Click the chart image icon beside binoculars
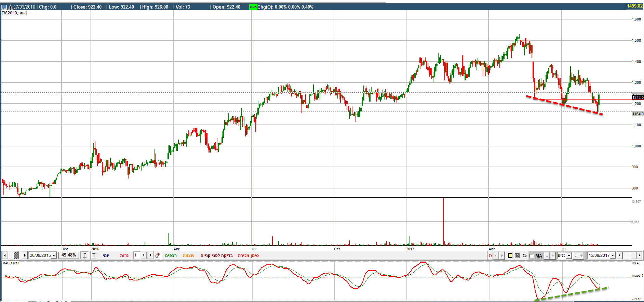Viewport: 644px width, 302px height. [x=518, y=255]
